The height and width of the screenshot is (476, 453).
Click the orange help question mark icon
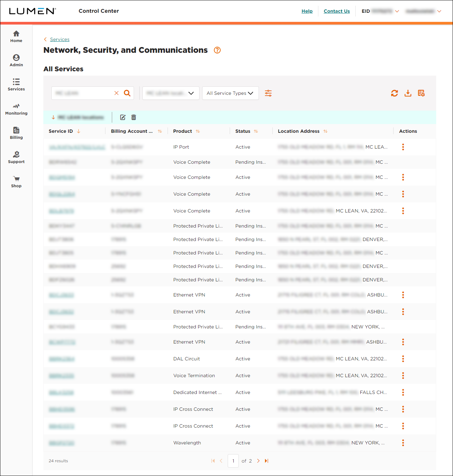pos(217,50)
